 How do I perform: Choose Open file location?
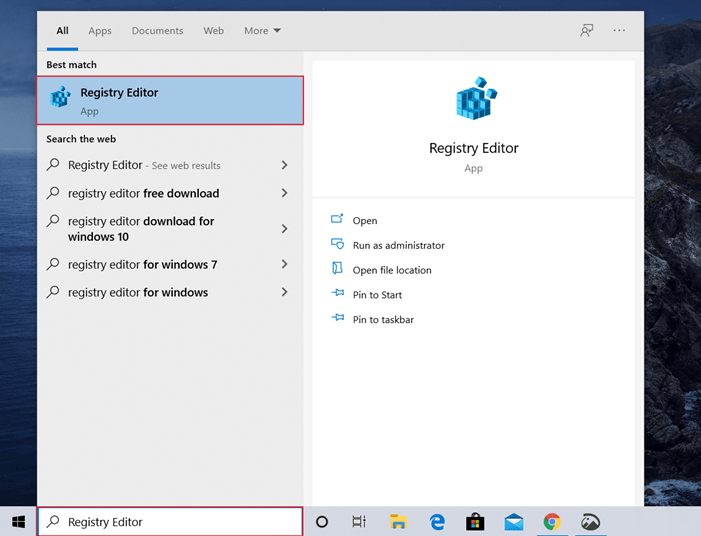(392, 270)
